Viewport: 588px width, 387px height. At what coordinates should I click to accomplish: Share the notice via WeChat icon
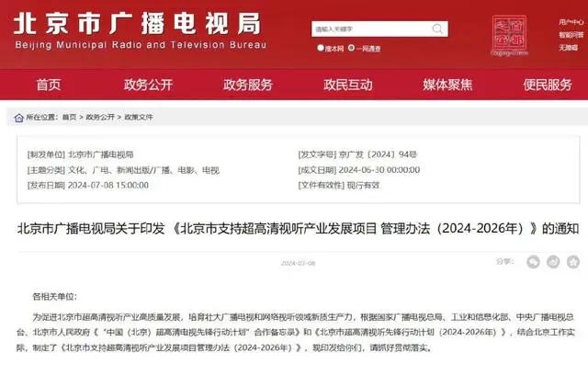[x=533, y=262]
